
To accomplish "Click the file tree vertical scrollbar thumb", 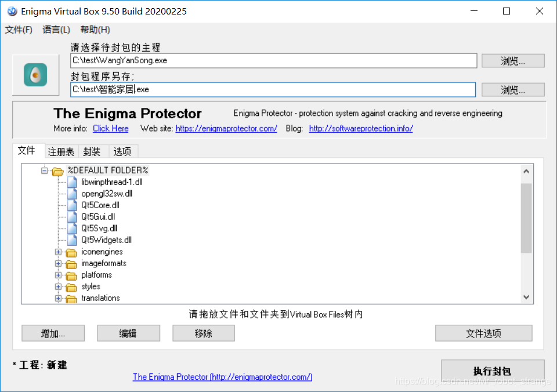I will pos(526,218).
